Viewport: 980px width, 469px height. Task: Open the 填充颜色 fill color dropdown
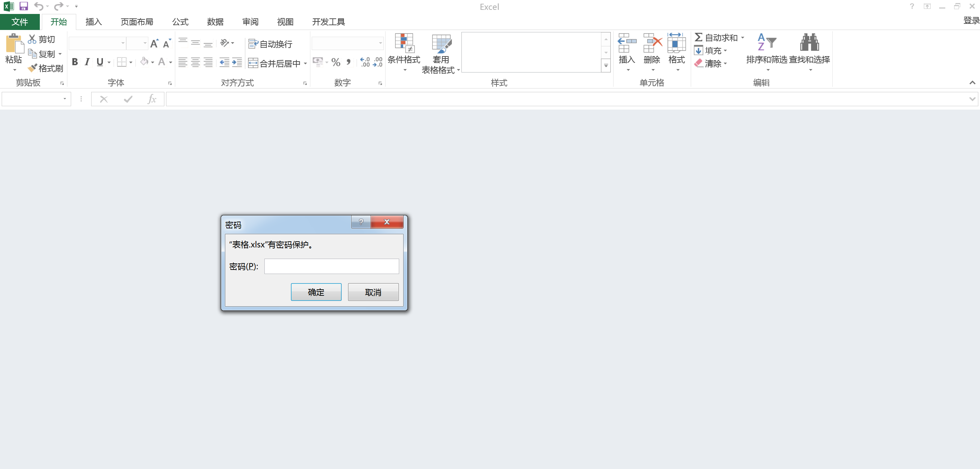pos(152,62)
